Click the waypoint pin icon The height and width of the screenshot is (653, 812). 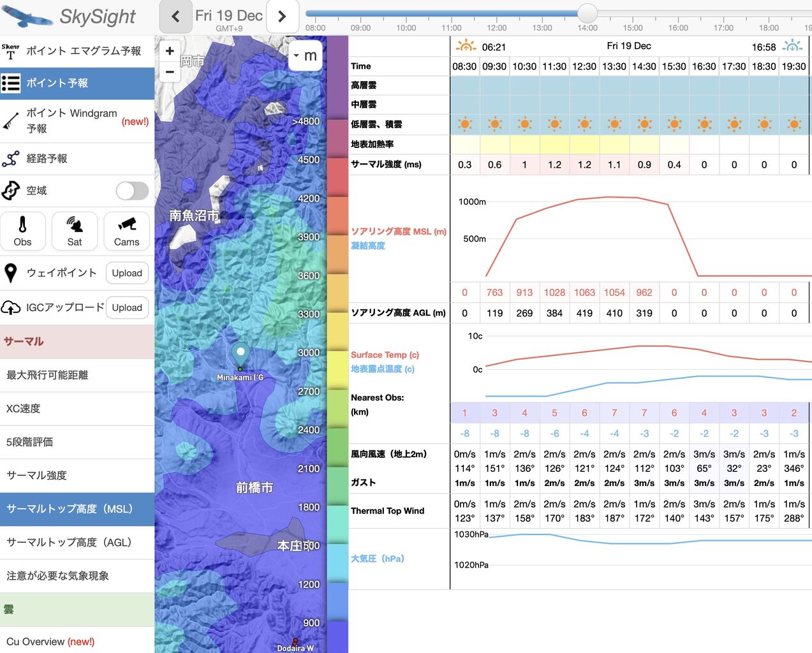click(10, 273)
